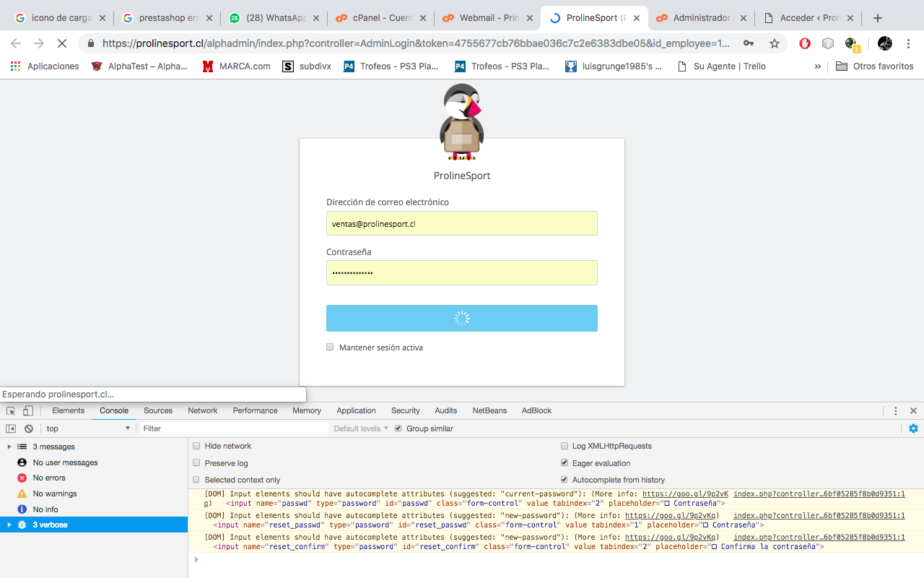Open the luisgrunge1985's bookmark
Image resolution: width=924 pixels, height=578 pixels.
pyautogui.click(x=614, y=66)
